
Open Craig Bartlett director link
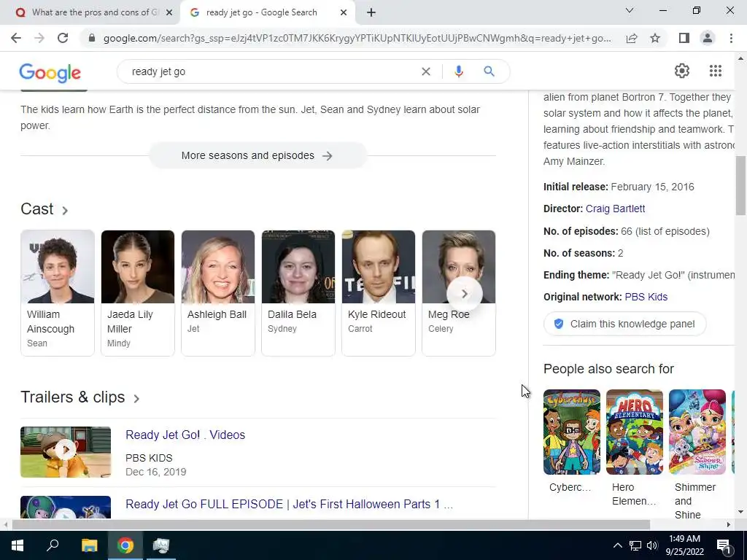pyautogui.click(x=615, y=209)
